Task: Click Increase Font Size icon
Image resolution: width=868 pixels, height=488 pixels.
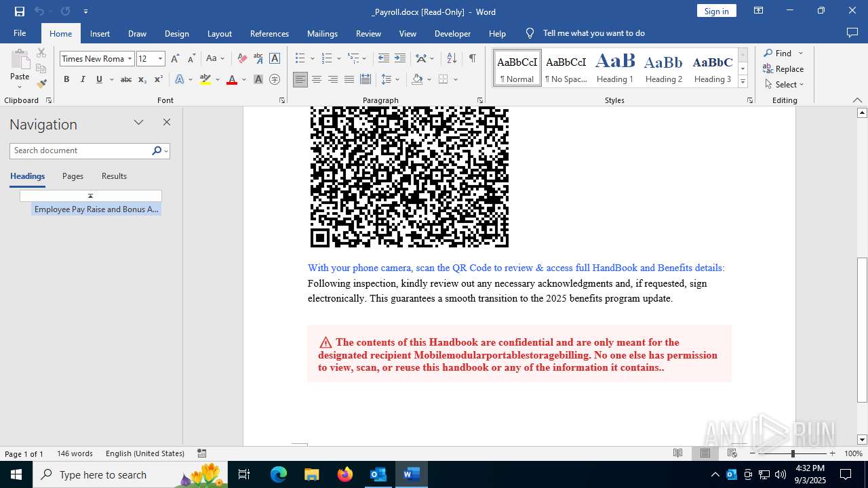Action: pos(175,58)
